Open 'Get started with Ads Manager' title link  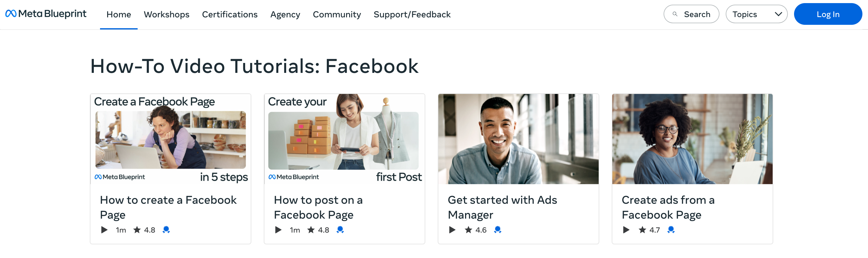tap(502, 207)
